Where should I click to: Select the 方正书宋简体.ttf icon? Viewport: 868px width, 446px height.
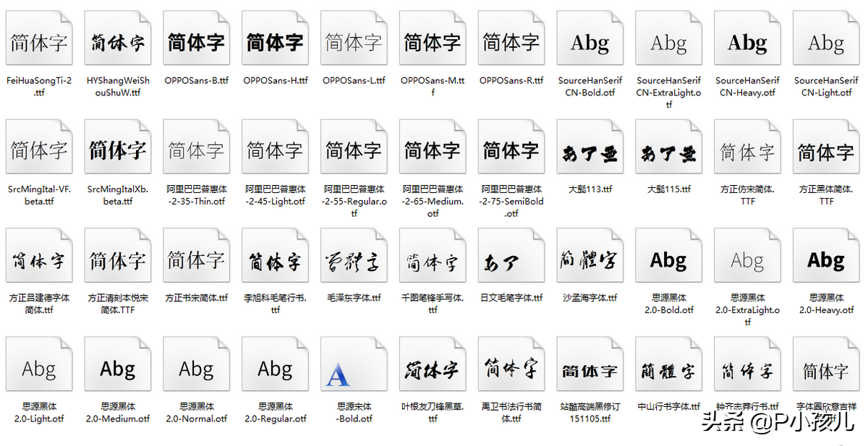coord(197,256)
